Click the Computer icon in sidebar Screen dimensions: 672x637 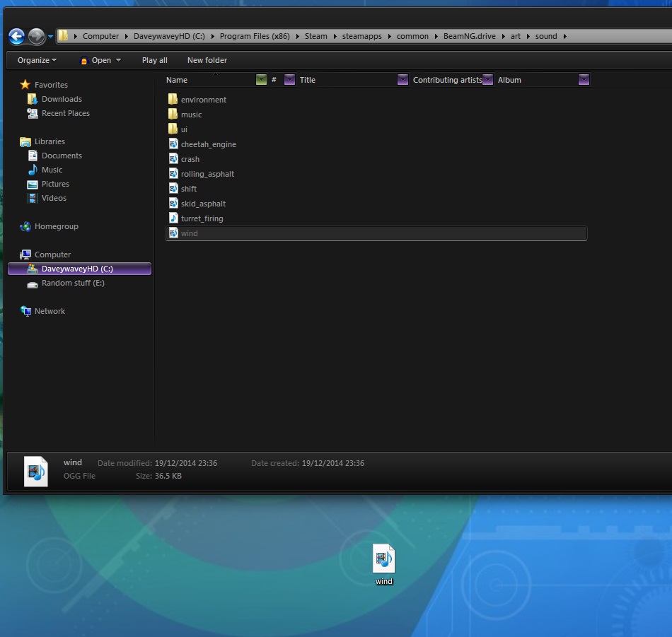25,255
